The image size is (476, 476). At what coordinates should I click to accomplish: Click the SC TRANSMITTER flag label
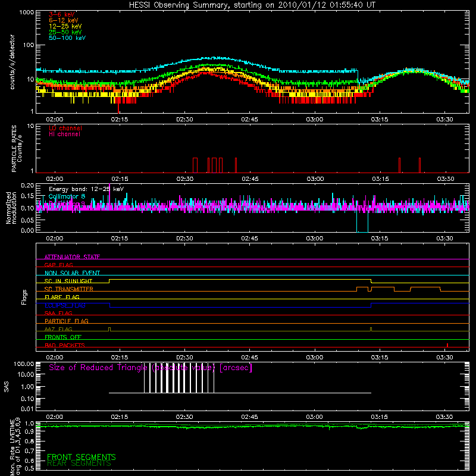[69, 289]
